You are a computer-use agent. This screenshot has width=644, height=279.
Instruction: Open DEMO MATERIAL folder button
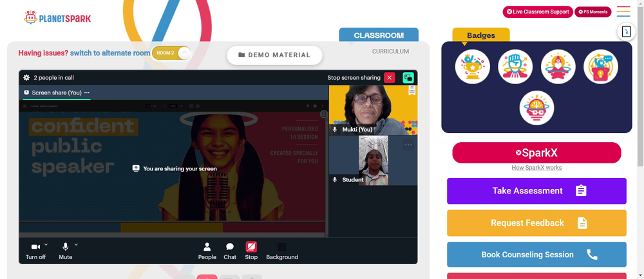click(275, 55)
